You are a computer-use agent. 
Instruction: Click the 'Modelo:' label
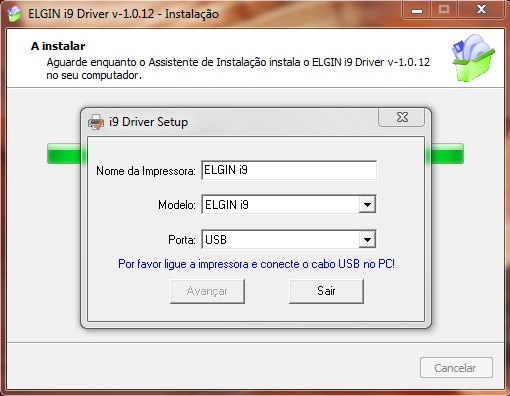(177, 205)
